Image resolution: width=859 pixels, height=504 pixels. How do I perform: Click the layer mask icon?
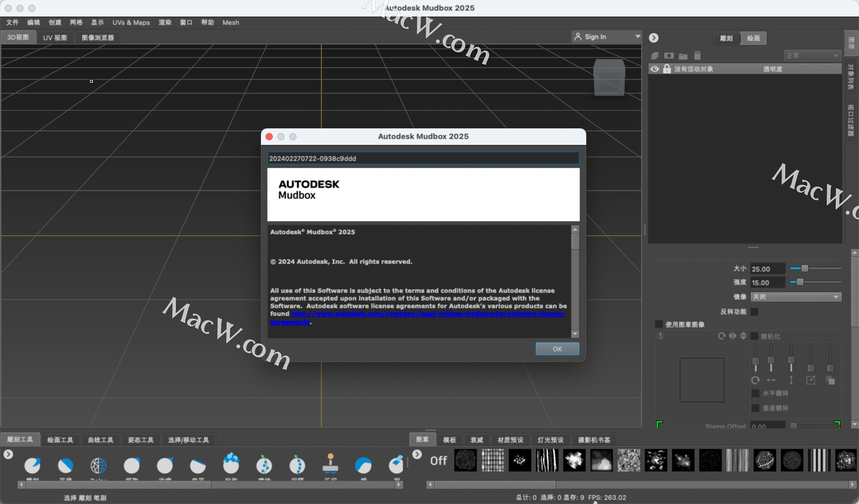[x=669, y=56]
